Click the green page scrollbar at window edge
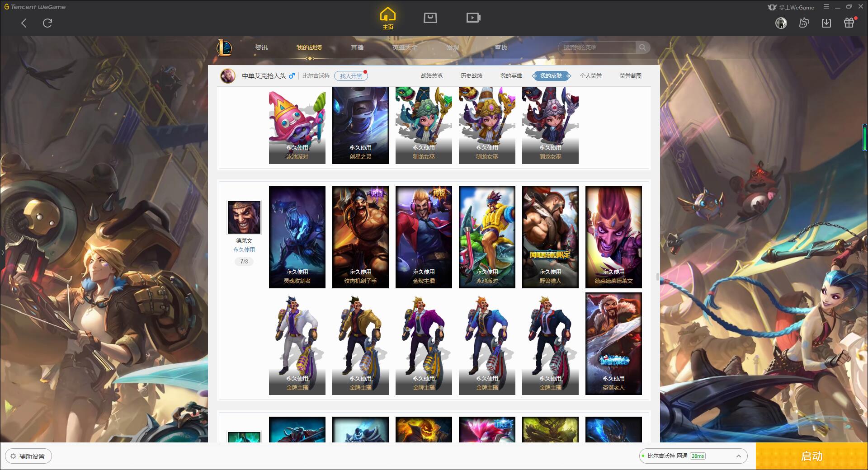The image size is (868, 470). [x=864, y=138]
